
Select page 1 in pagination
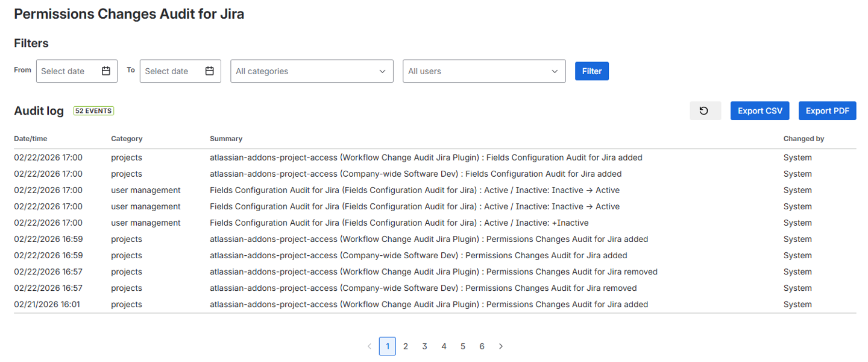coord(388,346)
